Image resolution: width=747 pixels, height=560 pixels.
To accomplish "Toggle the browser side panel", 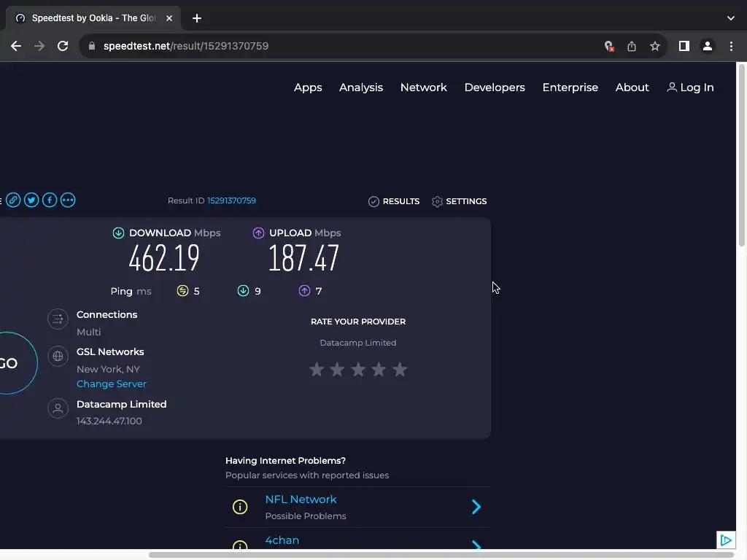I will tap(684, 46).
